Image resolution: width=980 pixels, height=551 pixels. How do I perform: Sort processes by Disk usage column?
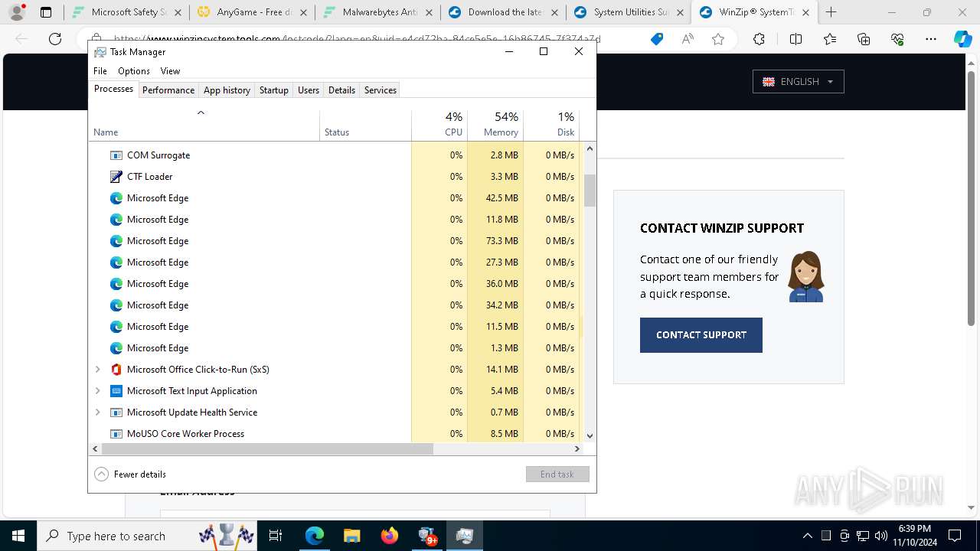click(551, 126)
